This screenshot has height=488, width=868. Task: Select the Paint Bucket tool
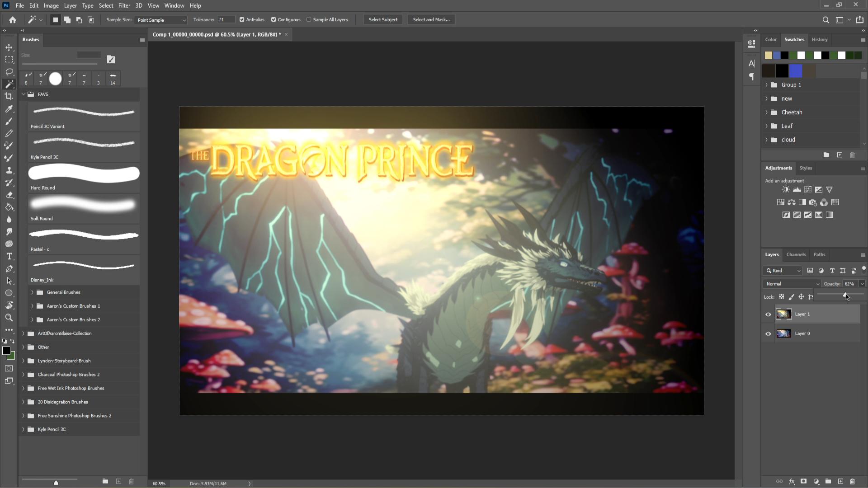(x=9, y=207)
